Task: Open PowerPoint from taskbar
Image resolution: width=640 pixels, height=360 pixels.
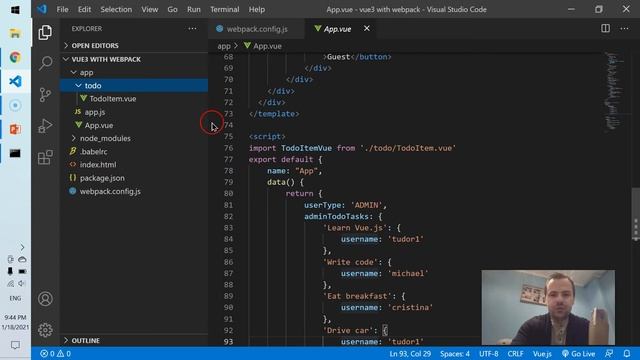Action: coord(15,129)
